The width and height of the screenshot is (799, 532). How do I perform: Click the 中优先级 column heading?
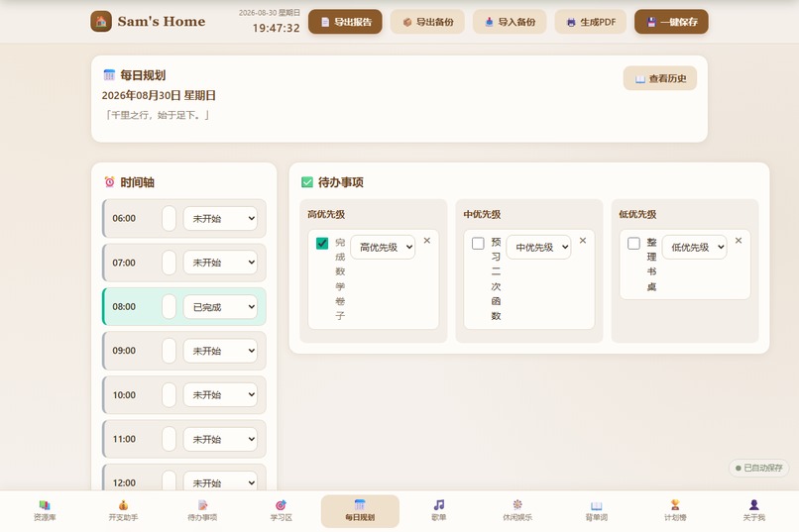click(482, 214)
